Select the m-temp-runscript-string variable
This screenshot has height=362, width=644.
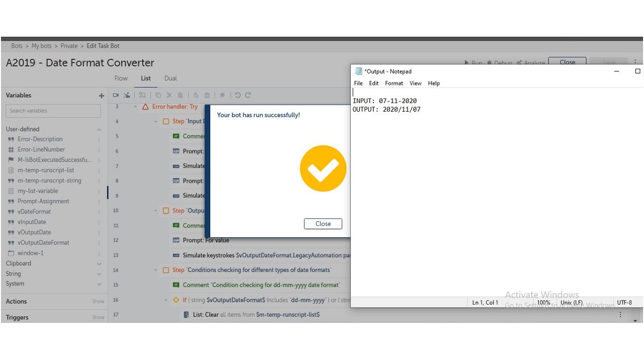(49, 181)
